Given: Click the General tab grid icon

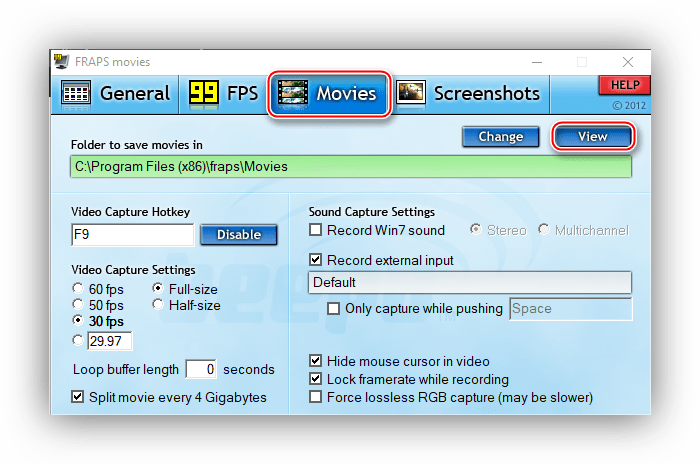Looking at the screenshot, I should [x=76, y=93].
